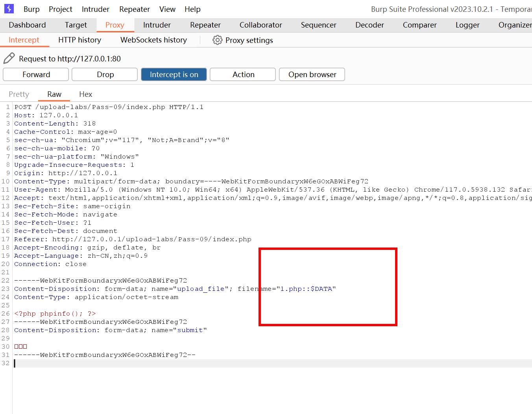Click the filename value 1.php::$DATA

coord(306,289)
